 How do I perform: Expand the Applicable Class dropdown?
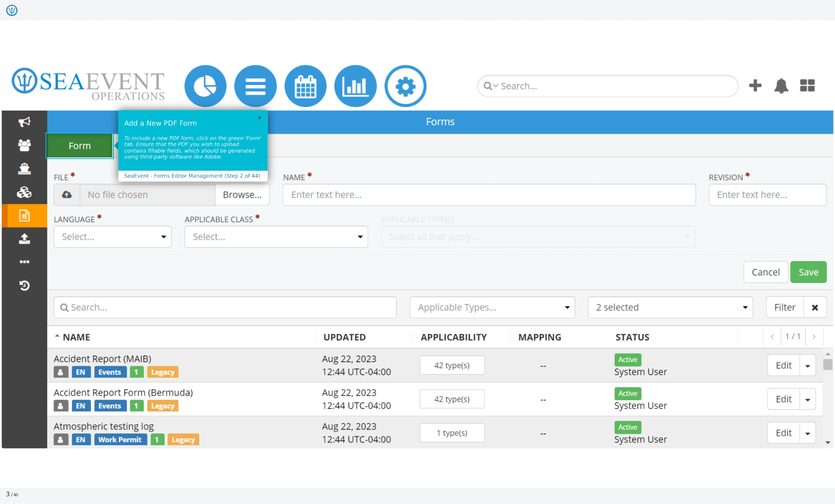pyautogui.click(x=276, y=237)
